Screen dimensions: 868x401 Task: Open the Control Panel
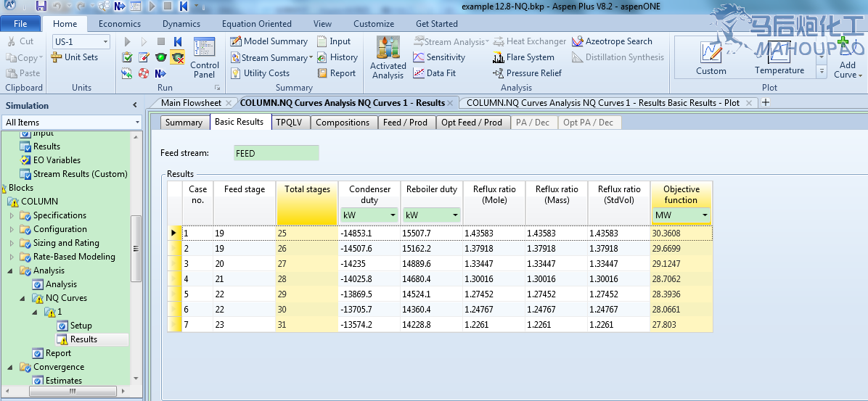(x=204, y=58)
